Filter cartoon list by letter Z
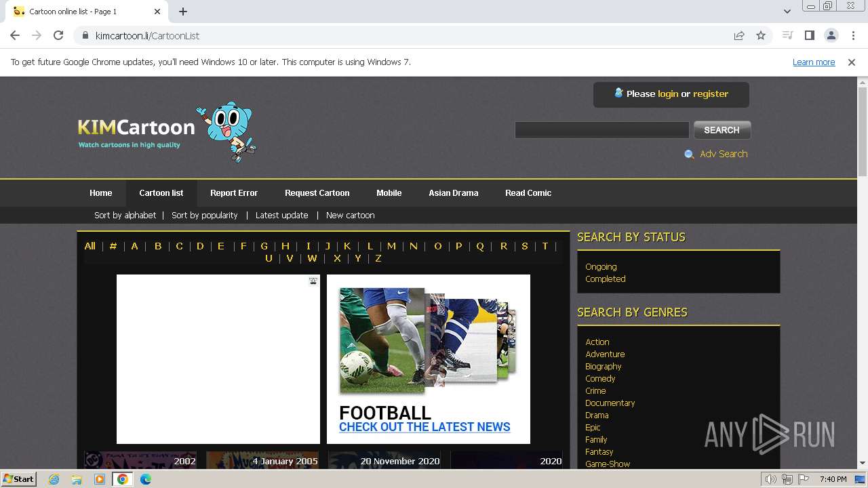The height and width of the screenshot is (488, 868). click(378, 258)
